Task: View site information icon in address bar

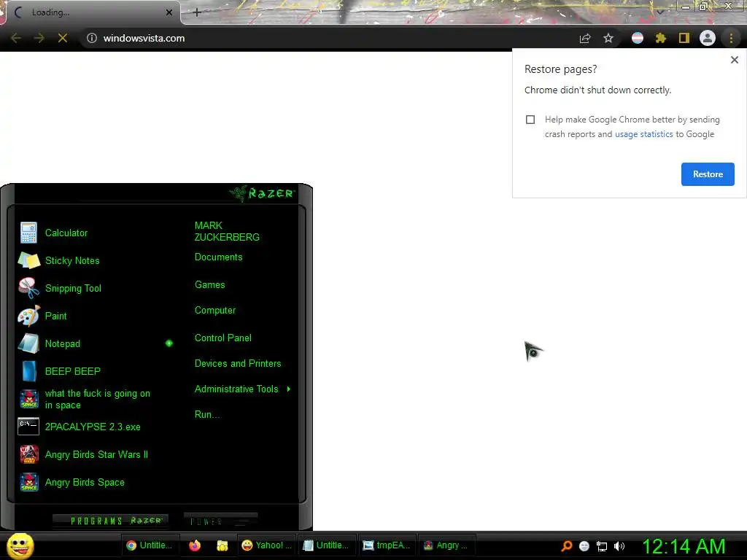Action: coord(92,38)
